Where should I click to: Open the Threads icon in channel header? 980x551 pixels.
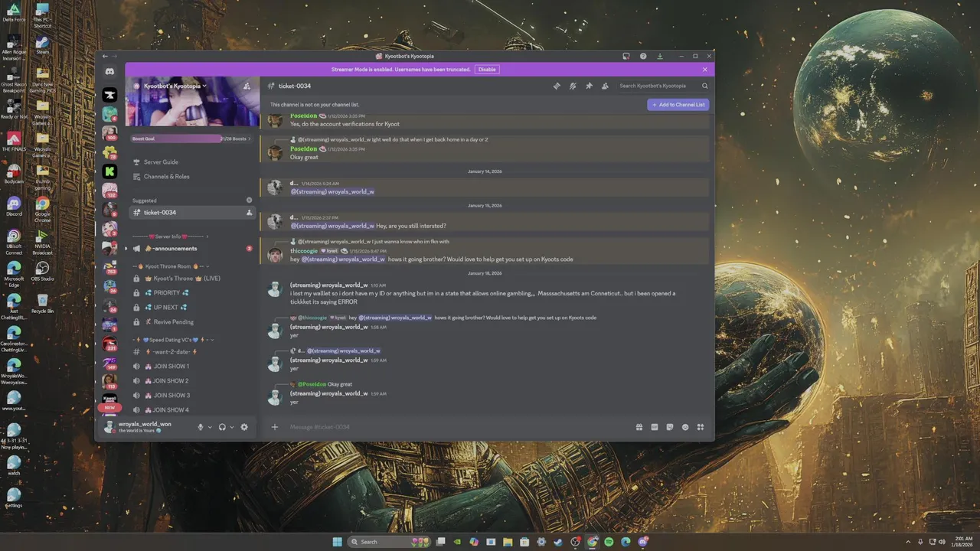point(557,86)
